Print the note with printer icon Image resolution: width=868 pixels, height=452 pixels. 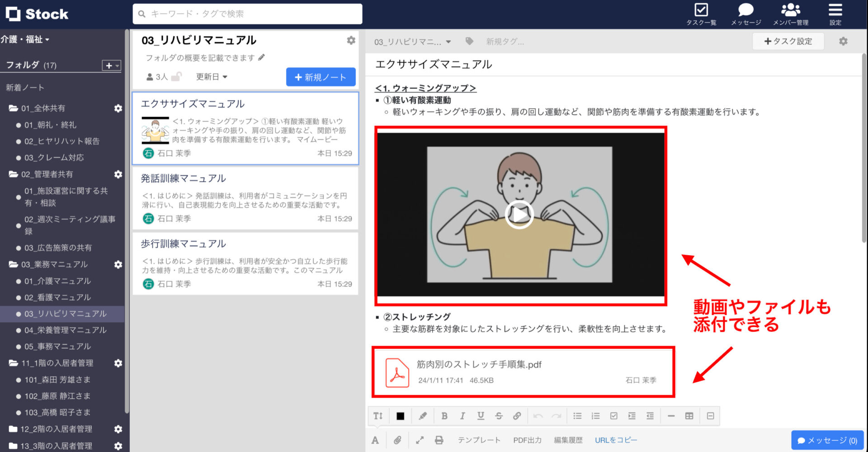(x=439, y=440)
